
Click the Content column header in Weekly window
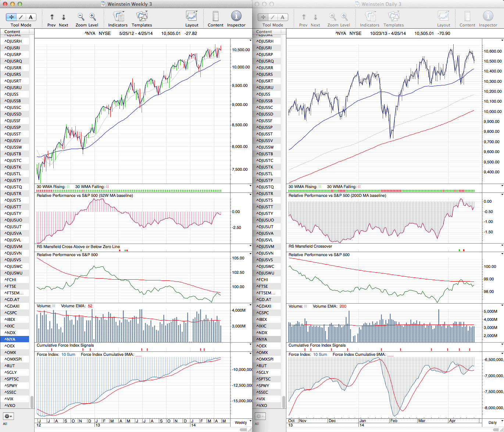pyautogui.click(x=12, y=32)
